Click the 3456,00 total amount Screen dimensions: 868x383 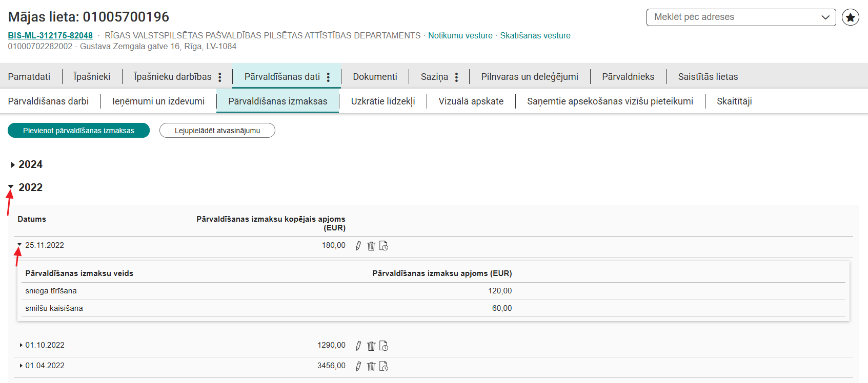(331, 366)
